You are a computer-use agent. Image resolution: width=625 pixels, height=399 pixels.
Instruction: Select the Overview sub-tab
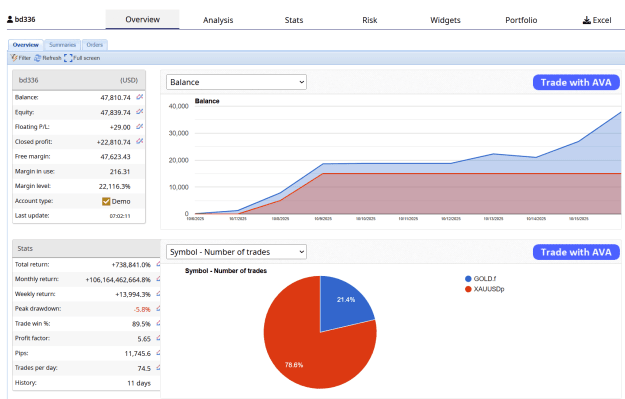26,45
